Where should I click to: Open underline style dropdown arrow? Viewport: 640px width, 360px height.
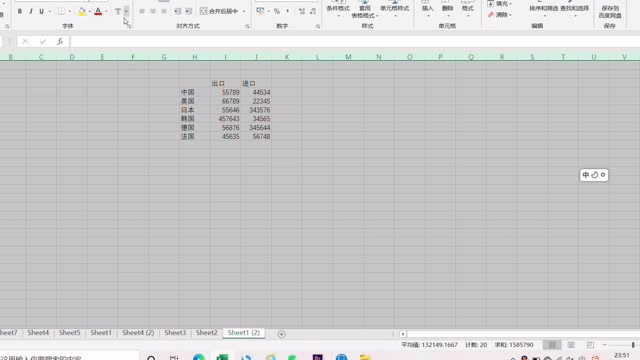[x=50, y=11]
